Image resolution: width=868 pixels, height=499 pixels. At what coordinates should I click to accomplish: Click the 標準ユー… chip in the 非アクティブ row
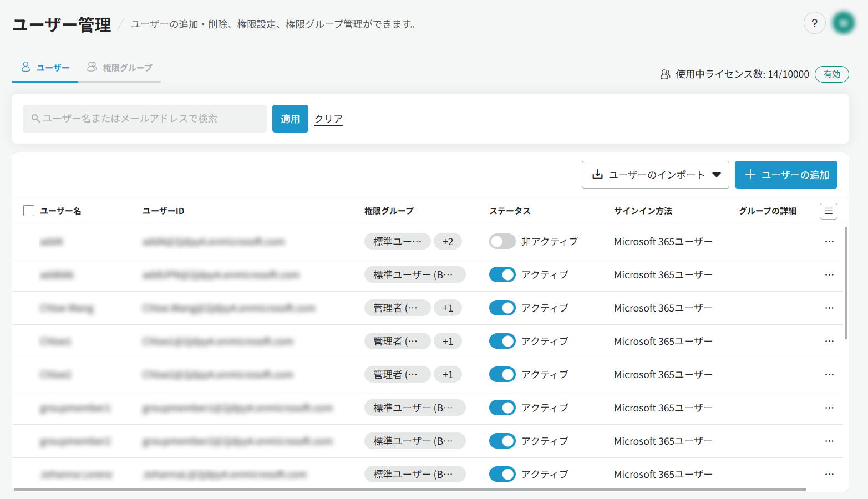398,241
